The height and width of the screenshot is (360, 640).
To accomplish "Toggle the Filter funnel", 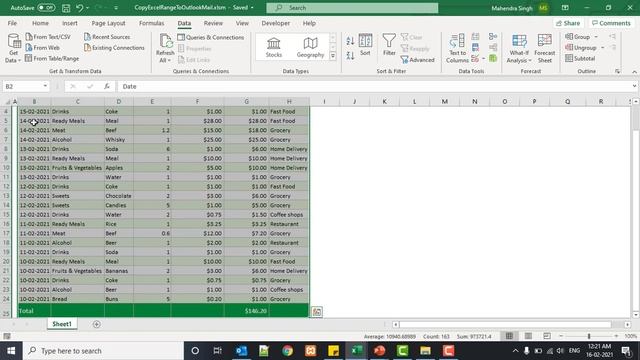I will click(389, 45).
